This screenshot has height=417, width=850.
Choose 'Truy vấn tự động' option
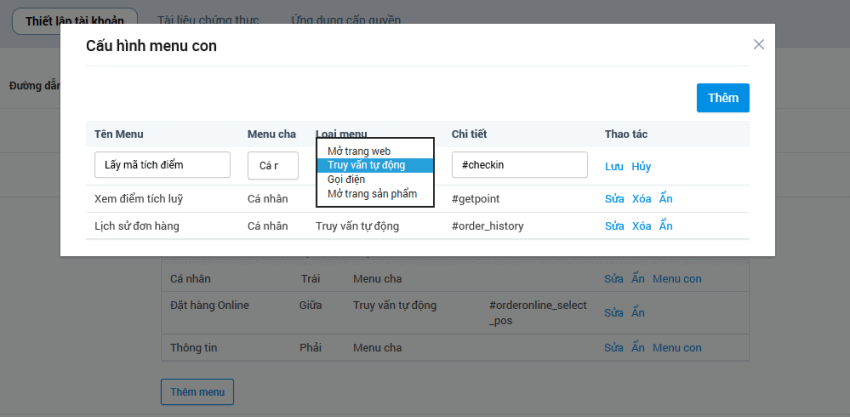click(x=366, y=165)
